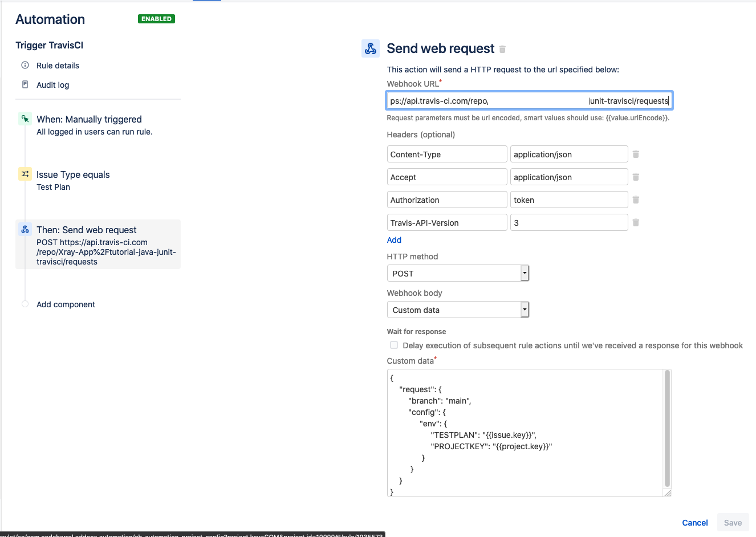Click the token value field
Screen dimensions: 756x537
point(569,200)
